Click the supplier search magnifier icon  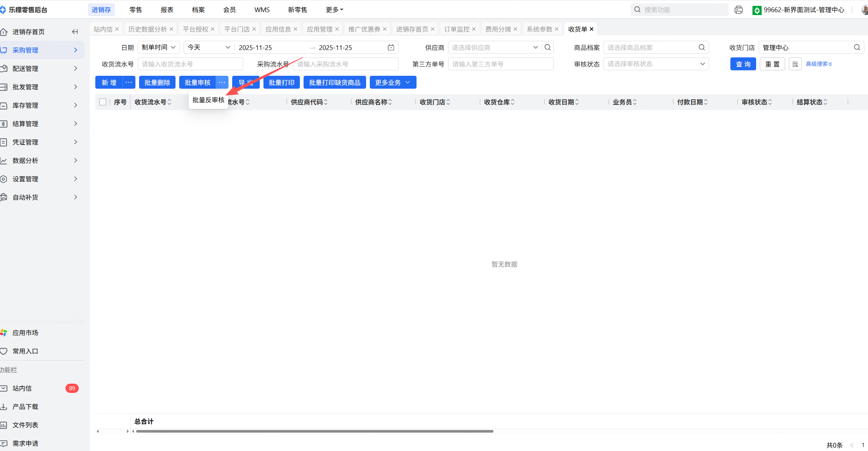tap(548, 47)
